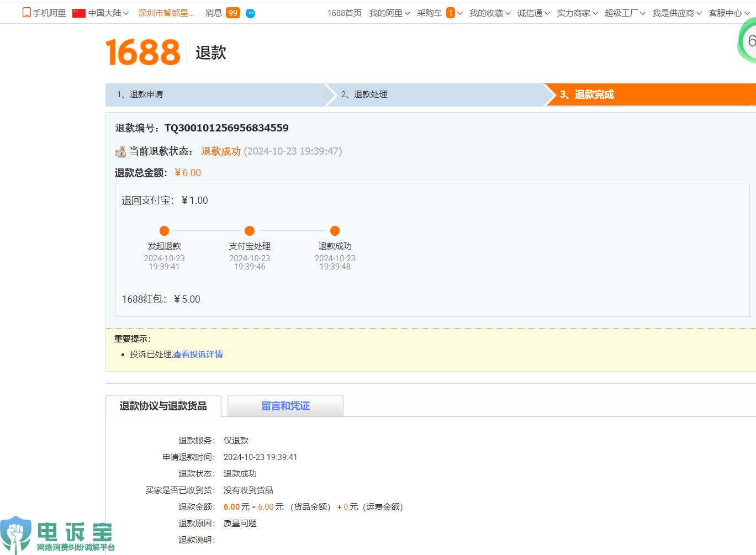Viewport: 756px width, 555px height.
Task: Click the 19:39:48 time under the 退款成功 dot
Action: (335, 267)
